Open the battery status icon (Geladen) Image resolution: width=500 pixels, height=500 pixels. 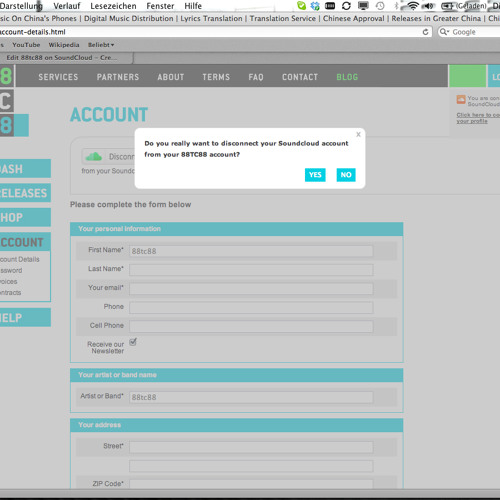[x=463, y=6]
